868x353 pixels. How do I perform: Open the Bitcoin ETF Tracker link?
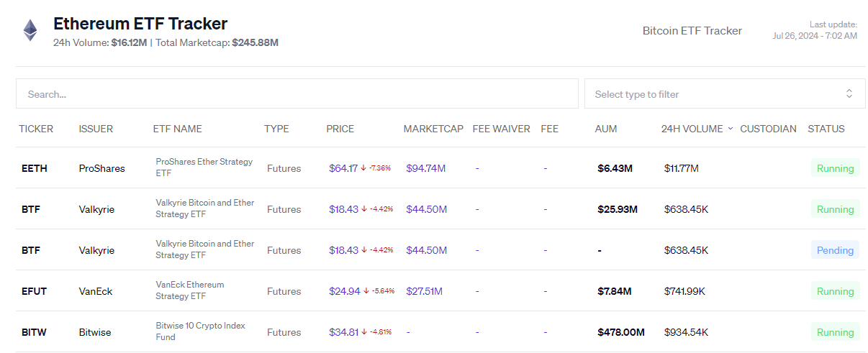[692, 30]
